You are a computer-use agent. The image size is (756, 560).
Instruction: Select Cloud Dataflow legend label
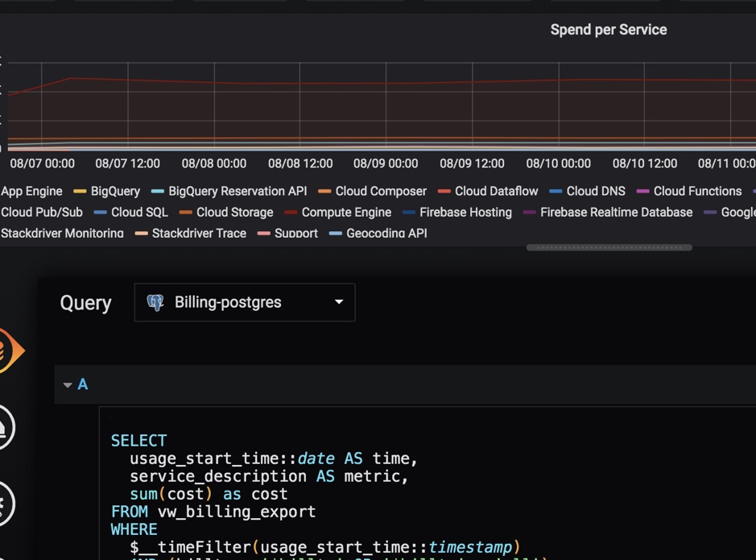[x=496, y=192]
